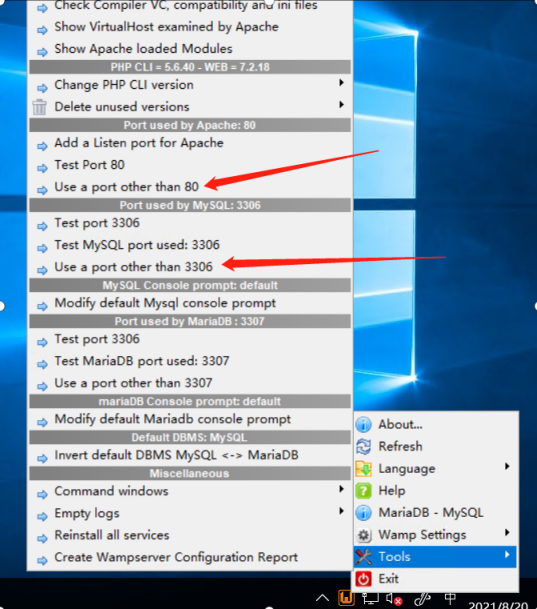
Task: Show hidden tray icons chevron
Action: pyautogui.click(x=322, y=599)
